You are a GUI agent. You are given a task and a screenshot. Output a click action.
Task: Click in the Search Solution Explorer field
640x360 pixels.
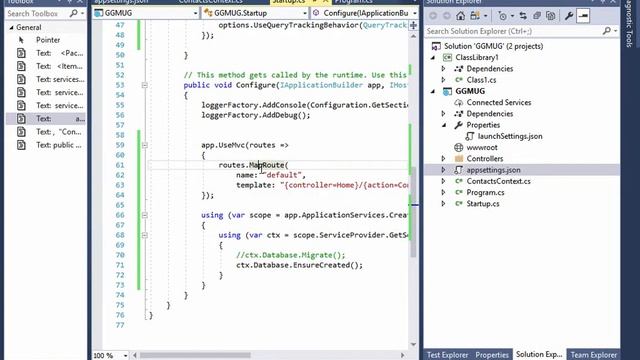(x=513, y=31)
